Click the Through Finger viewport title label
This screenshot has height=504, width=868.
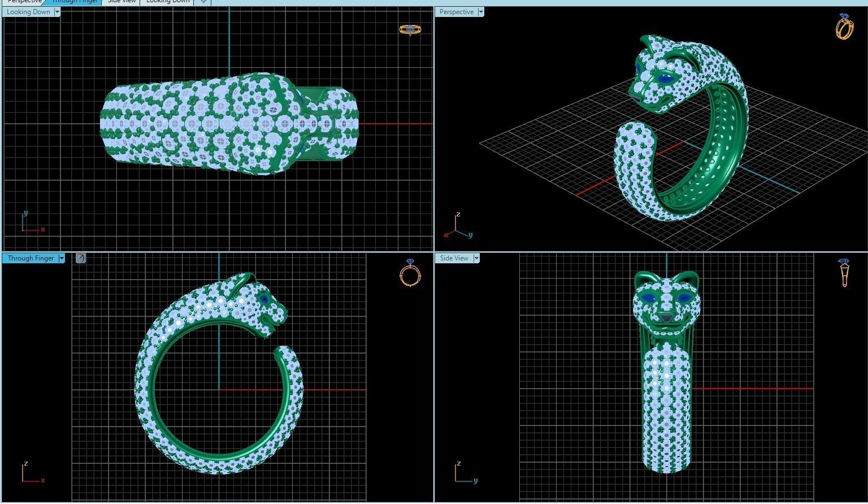(31, 258)
